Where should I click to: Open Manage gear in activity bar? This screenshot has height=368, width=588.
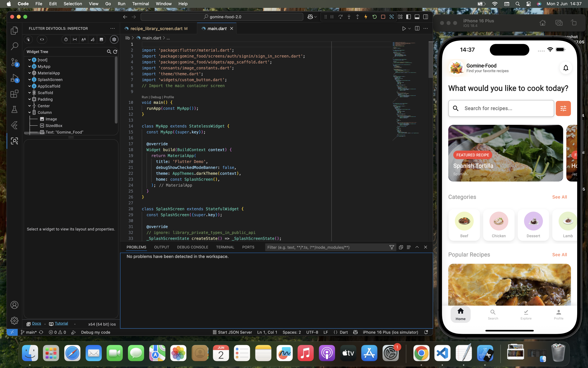click(15, 321)
